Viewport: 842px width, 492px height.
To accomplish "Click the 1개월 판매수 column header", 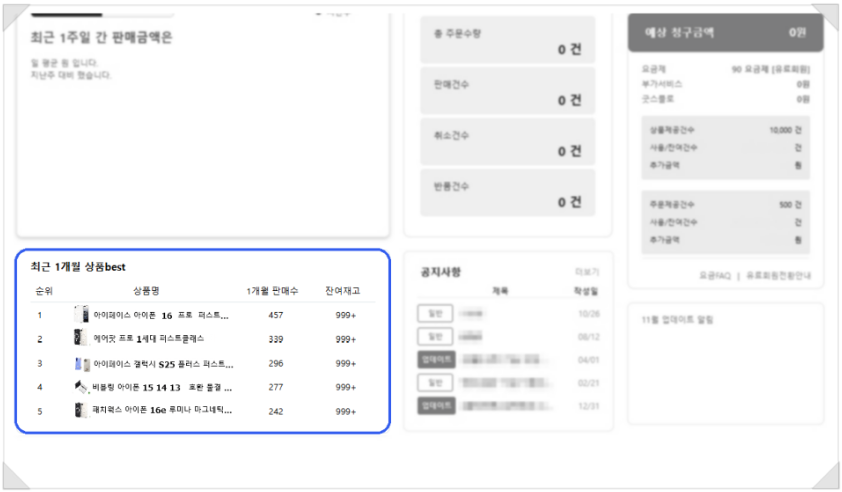I will [x=272, y=290].
